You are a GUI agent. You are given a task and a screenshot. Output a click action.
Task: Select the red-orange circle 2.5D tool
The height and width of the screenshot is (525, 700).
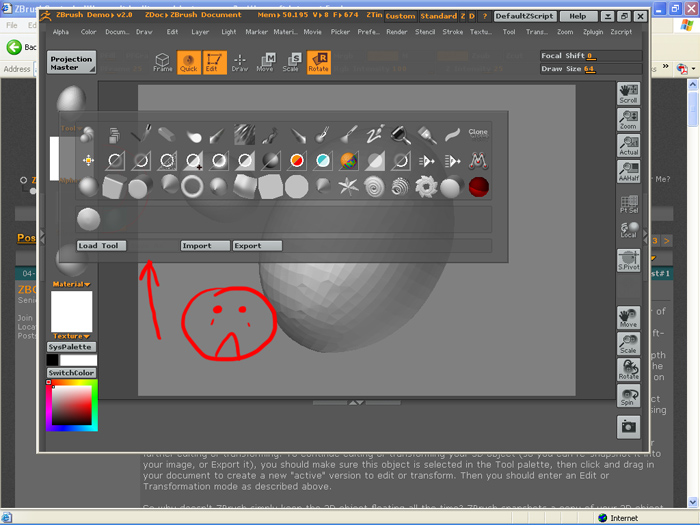click(296, 161)
